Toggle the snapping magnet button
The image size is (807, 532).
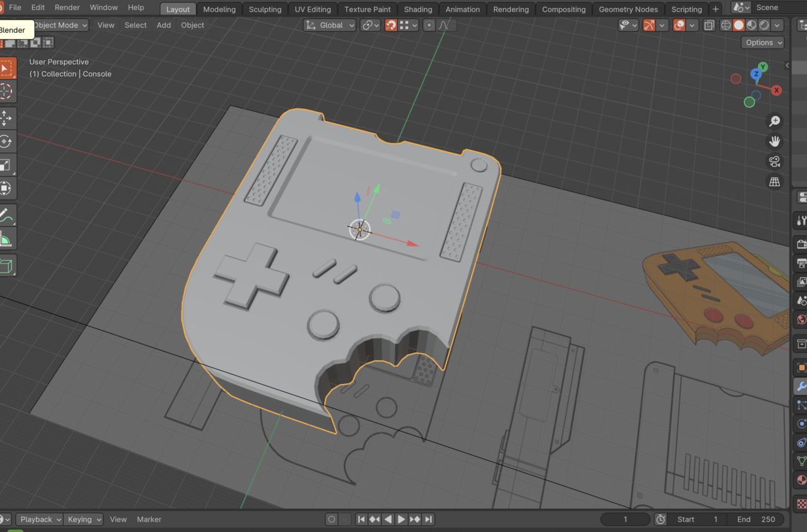point(391,25)
